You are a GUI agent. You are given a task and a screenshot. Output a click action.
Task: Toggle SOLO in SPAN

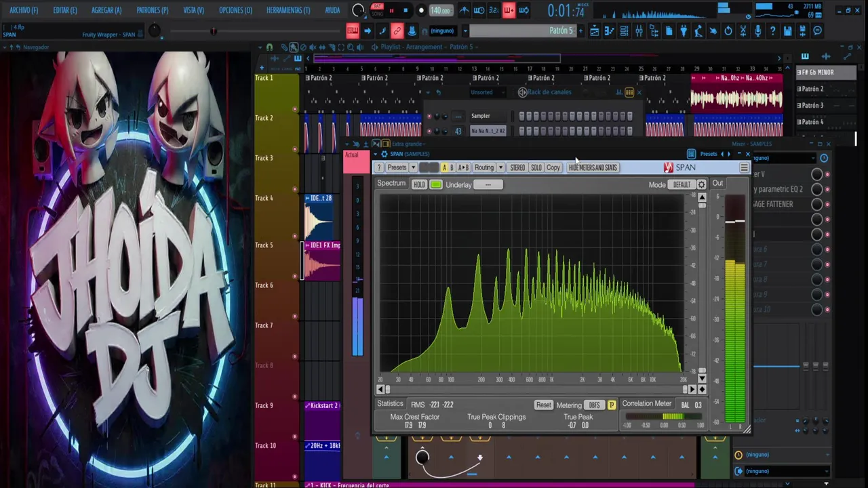(x=536, y=167)
